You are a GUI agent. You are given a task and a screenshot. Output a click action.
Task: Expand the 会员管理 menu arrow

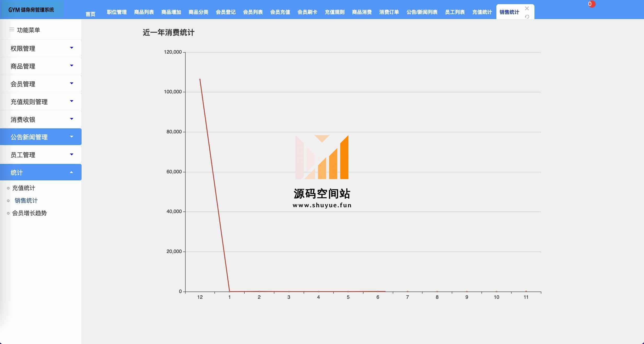[x=72, y=83]
